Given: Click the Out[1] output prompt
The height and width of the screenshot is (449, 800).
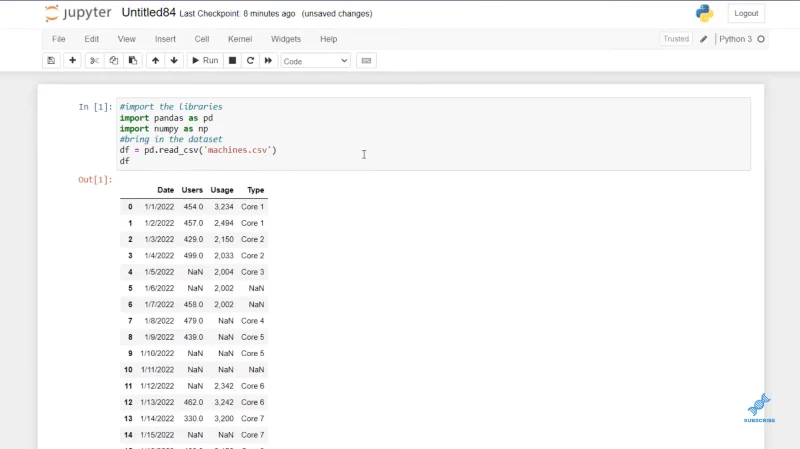Looking at the screenshot, I should pos(95,180).
